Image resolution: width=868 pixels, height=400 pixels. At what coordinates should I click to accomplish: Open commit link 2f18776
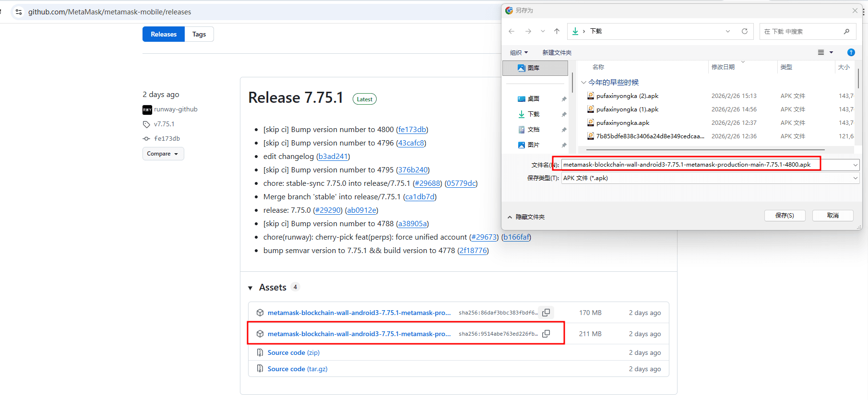(473, 251)
